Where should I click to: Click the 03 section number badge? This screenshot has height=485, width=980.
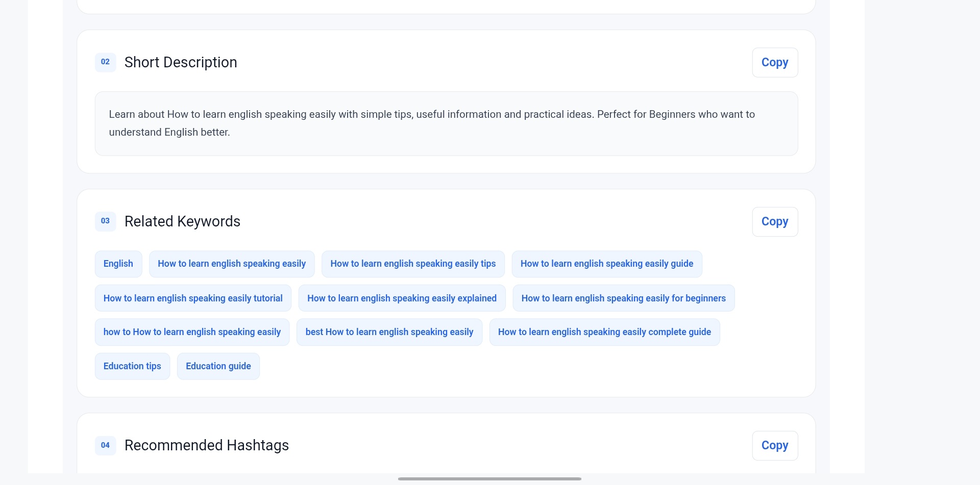[x=105, y=221]
